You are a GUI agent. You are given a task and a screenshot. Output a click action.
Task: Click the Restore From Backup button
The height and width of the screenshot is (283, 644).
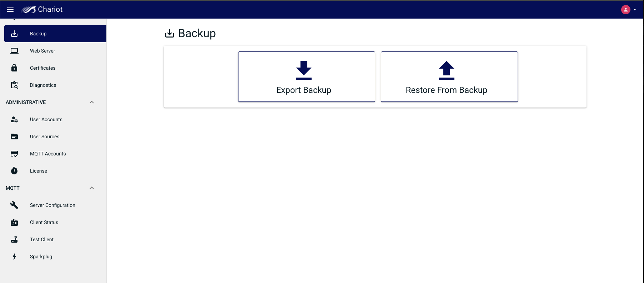449,76
